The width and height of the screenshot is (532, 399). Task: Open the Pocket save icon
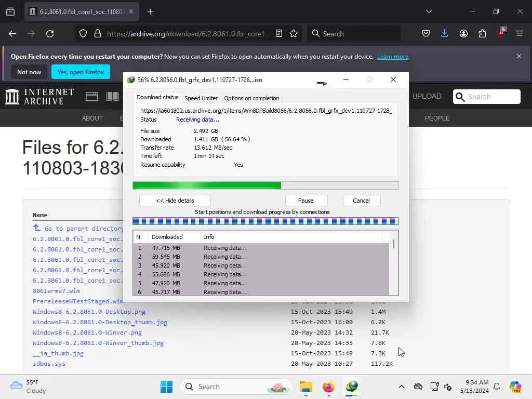tap(426, 34)
